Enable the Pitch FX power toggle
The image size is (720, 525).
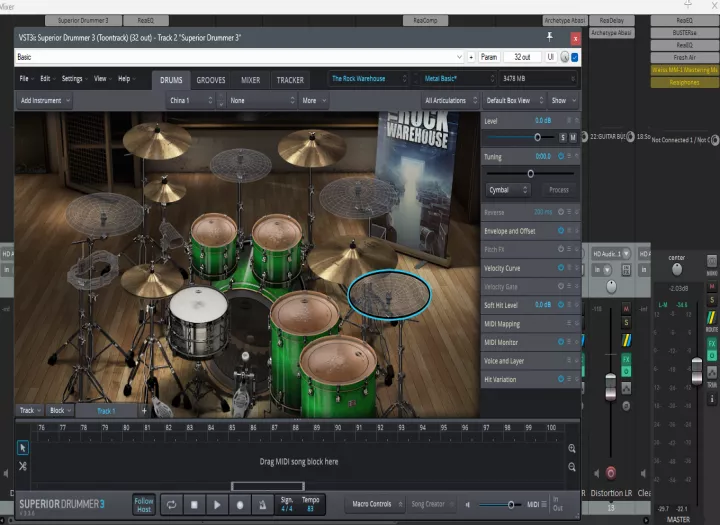(561, 249)
